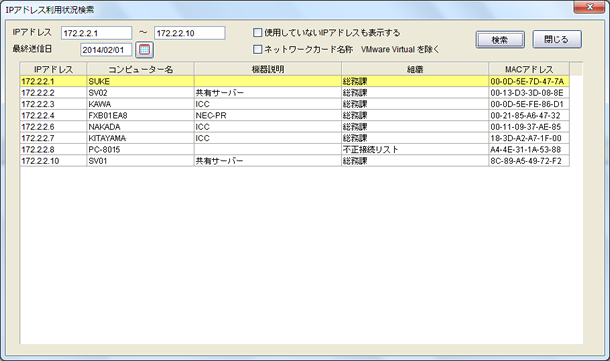Select MAC address 00-0D-5E-FE-86-D1
This screenshot has width=610, height=361.
pyautogui.click(x=529, y=104)
